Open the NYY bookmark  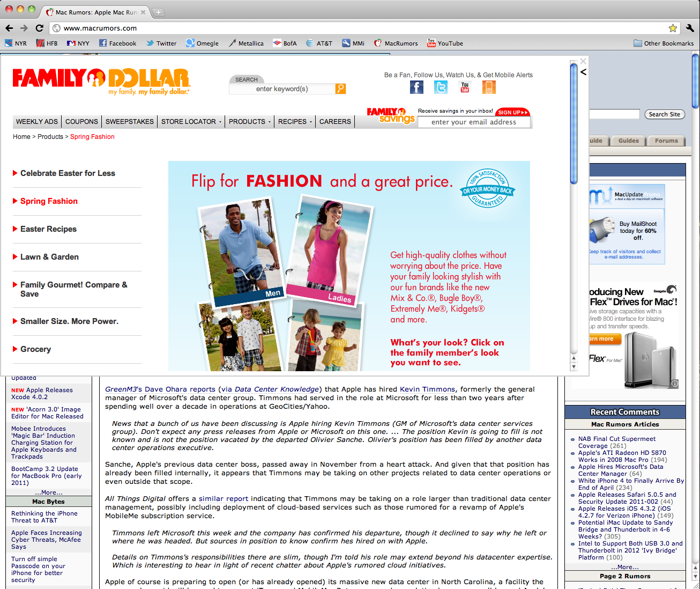point(78,43)
